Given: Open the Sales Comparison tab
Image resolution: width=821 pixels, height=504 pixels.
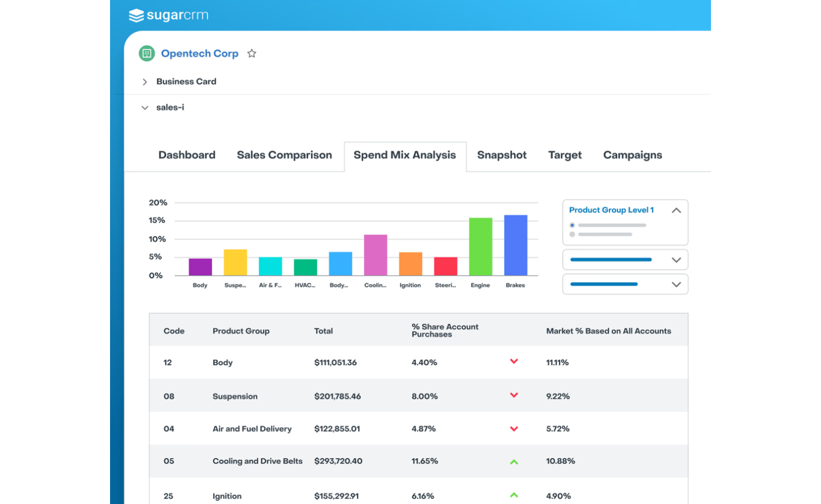Looking at the screenshot, I should click(284, 155).
